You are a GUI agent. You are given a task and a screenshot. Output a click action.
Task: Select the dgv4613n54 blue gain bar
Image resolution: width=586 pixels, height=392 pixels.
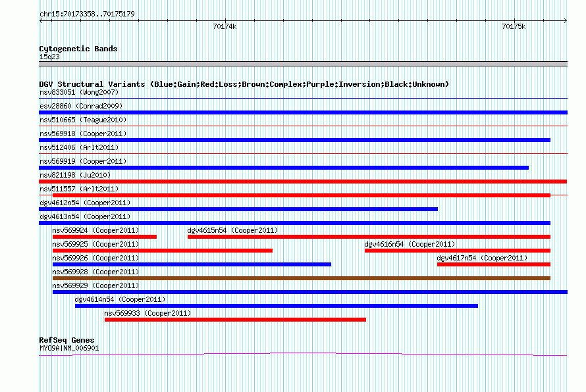click(294, 223)
